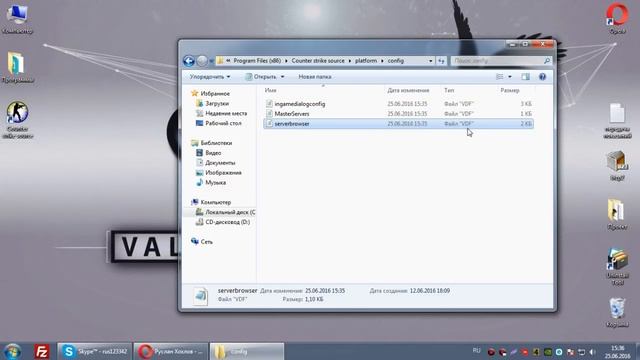Select Uninstall Tool desktop icon
Viewport: 640px width, 360px height.
617,266
